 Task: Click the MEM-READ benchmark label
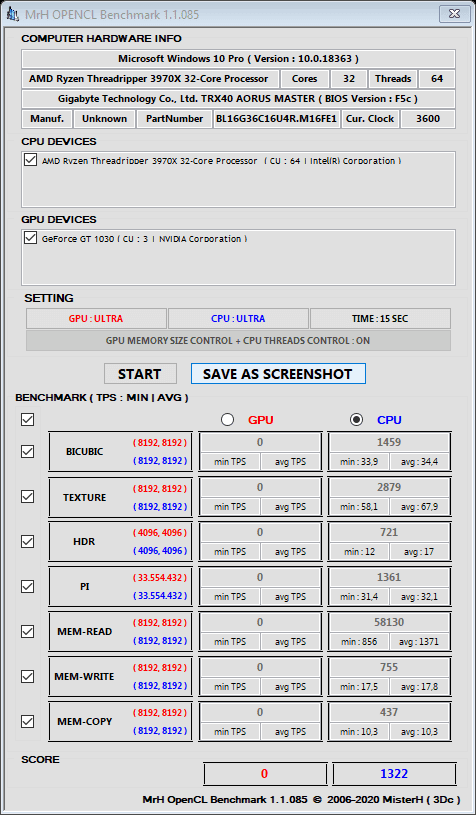pyautogui.click(x=85, y=632)
